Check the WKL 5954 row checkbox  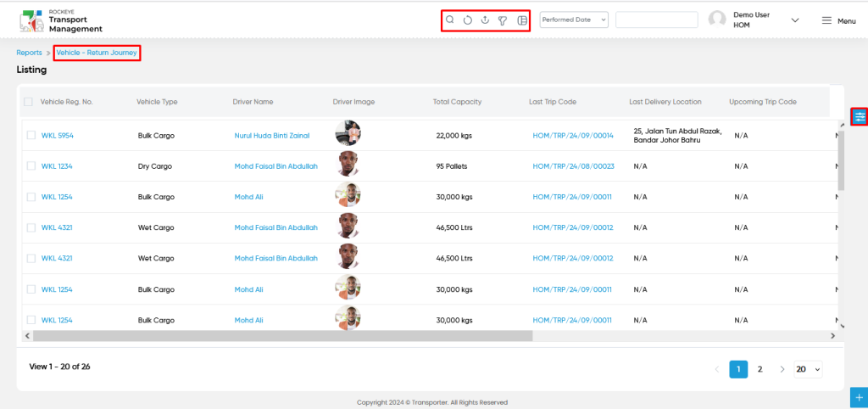(31, 135)
